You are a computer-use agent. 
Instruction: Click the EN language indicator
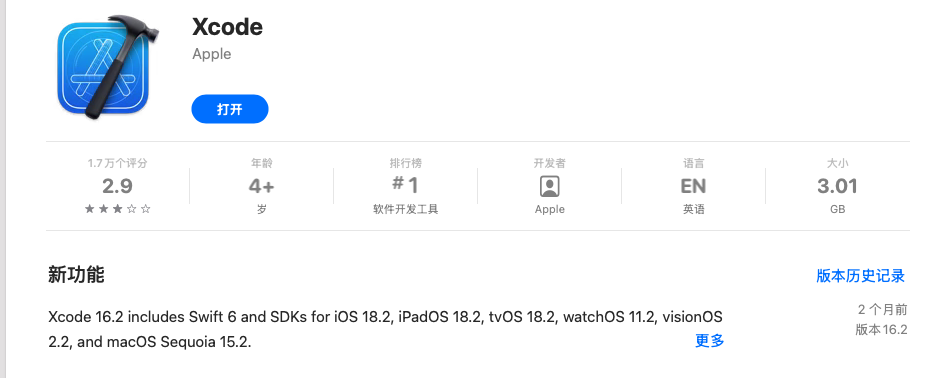pyautogui.click(x=693, y=186)
